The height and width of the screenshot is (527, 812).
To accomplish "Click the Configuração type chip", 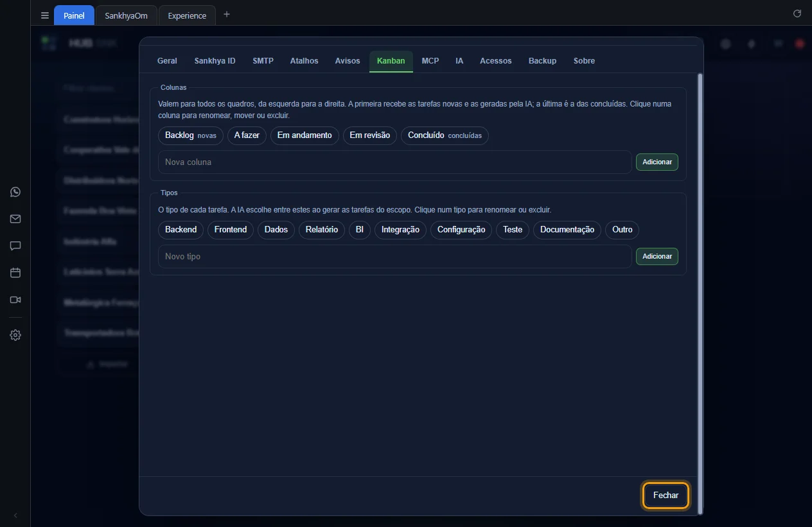I will pyautogui.click(x=461, y=230).
